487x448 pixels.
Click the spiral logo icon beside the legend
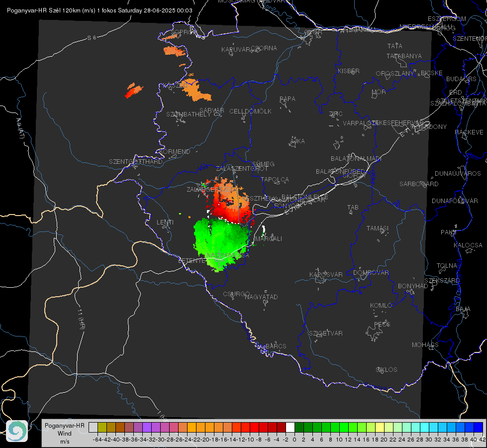(x=17, y=431)
